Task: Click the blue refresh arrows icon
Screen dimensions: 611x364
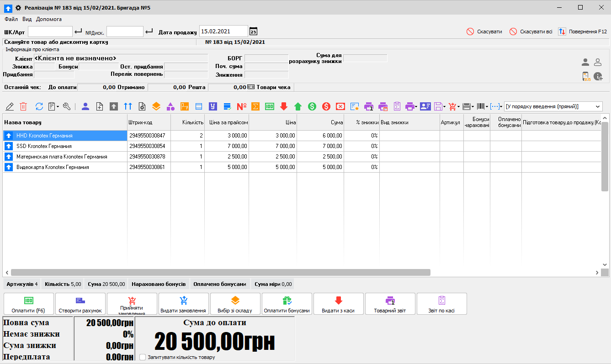Action: pyautogui.click(x=39, y=106)
